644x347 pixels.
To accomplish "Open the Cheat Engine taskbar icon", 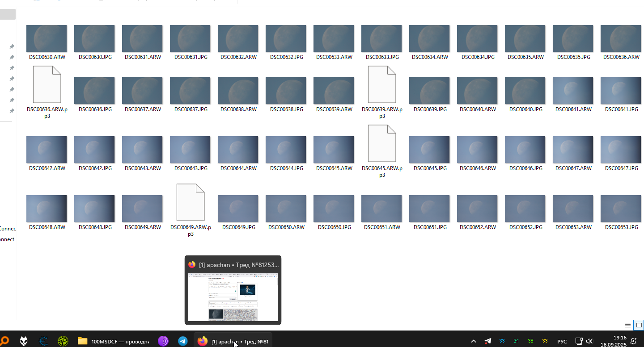I will pyautogui.click(x=43, y=341).
